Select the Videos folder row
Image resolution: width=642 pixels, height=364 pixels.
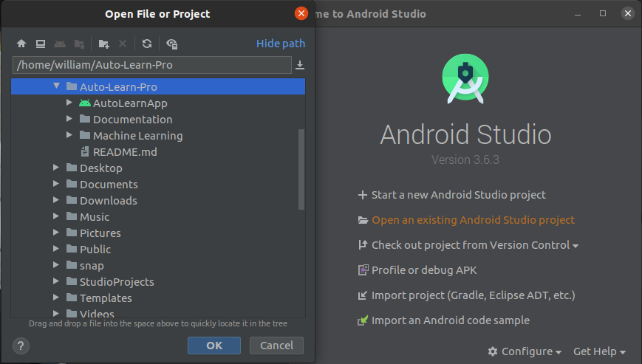pyautogui.click(x=158, y=313)
